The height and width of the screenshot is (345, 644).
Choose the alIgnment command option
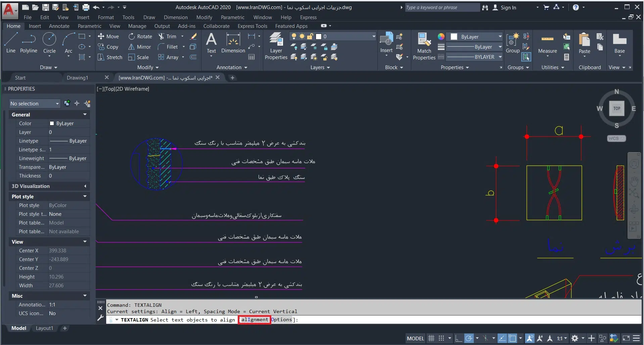255,320
